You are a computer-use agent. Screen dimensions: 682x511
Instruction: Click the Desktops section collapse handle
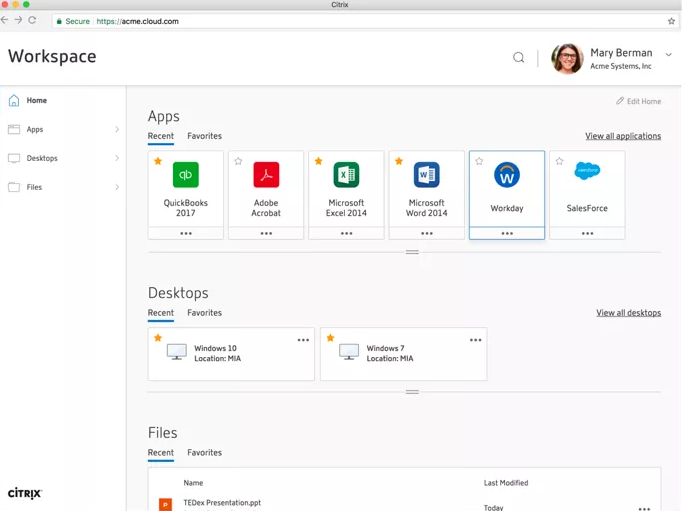pos(412,392)
